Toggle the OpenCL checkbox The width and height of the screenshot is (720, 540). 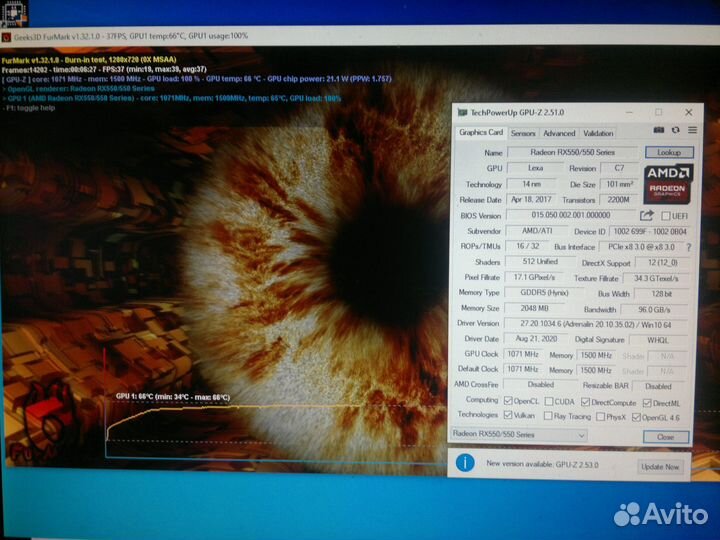coord(508,401)
